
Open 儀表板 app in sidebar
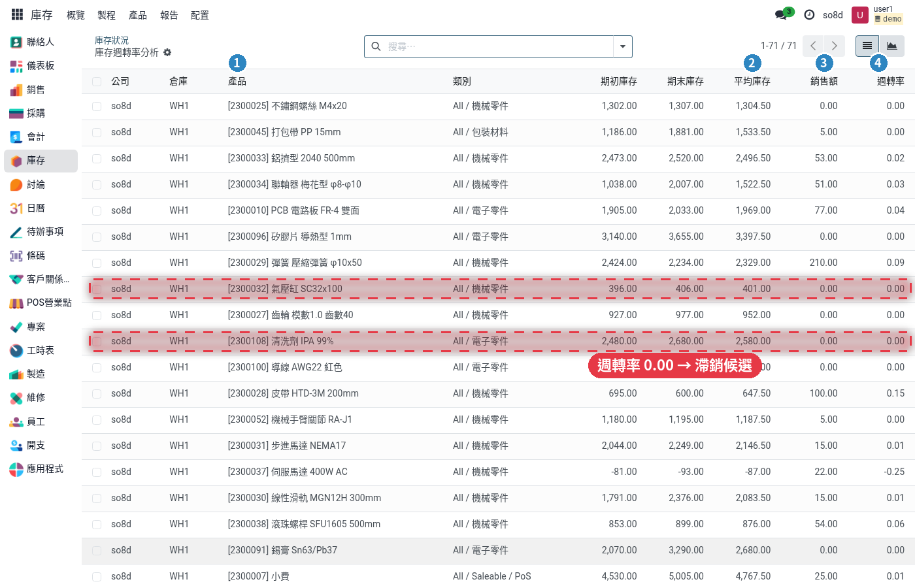pyautogui.click(x=41, y=65)
